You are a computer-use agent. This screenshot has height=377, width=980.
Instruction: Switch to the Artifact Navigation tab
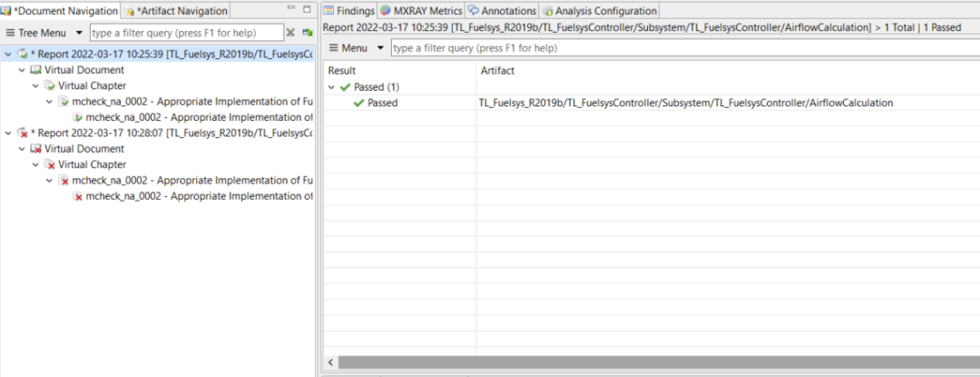[176, 11]
